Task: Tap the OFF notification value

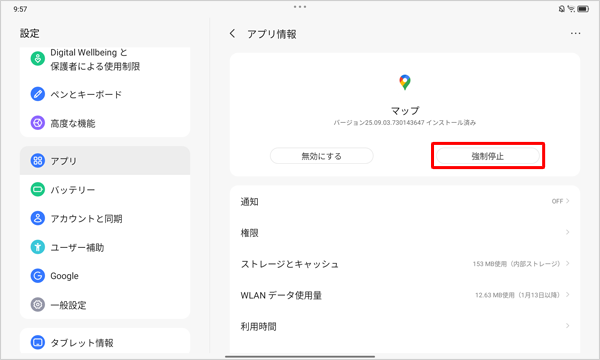Action: (x=557, y=201)
